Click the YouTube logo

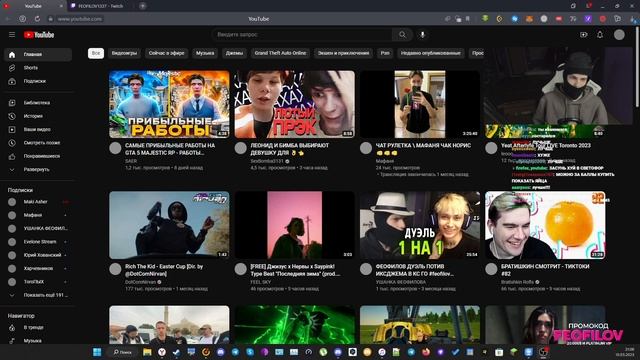pos(39,35)
